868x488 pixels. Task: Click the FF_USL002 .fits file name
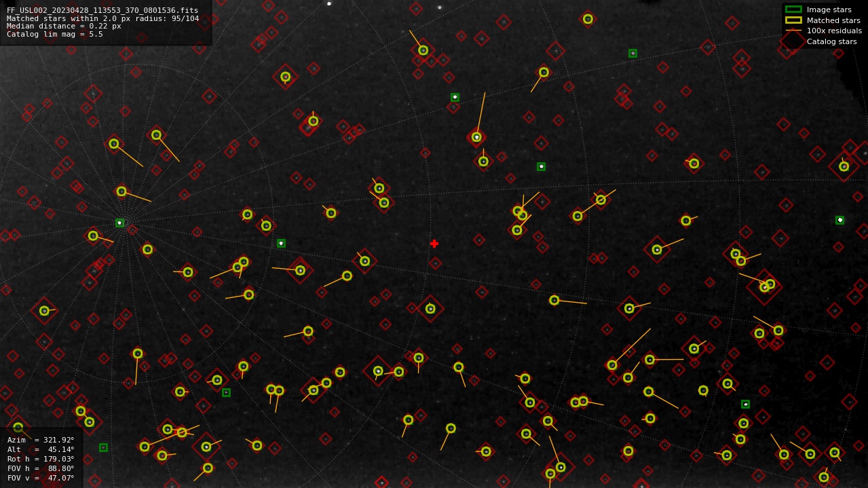point(102,11)
